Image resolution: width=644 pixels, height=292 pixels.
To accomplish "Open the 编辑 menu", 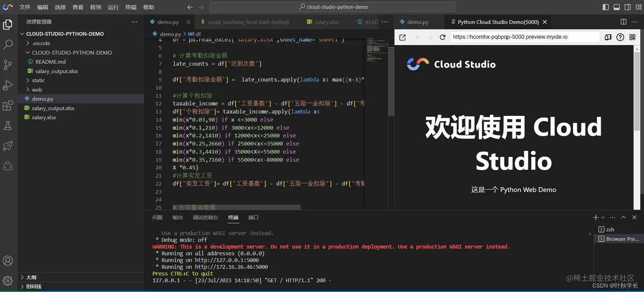I will [43, 7].
